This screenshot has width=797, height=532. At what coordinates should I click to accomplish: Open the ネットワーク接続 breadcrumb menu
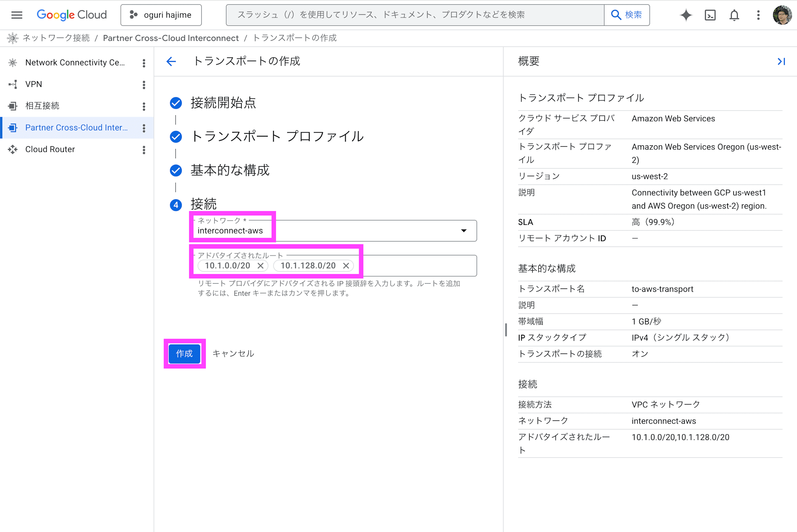point(57,38)
